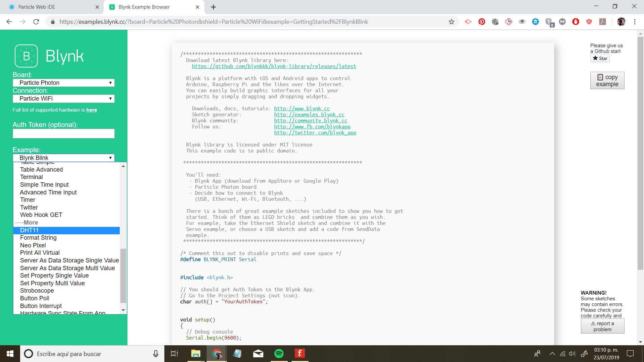644x362 pixels.
Task: Click the example list scrollbar thumb
Action: click(123, 276)
